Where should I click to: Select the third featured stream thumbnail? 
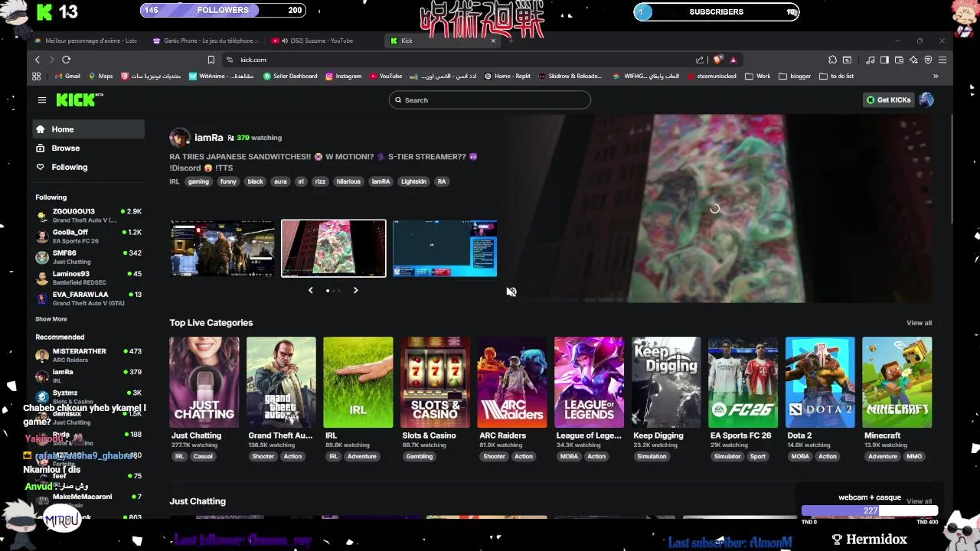point(445,248)
